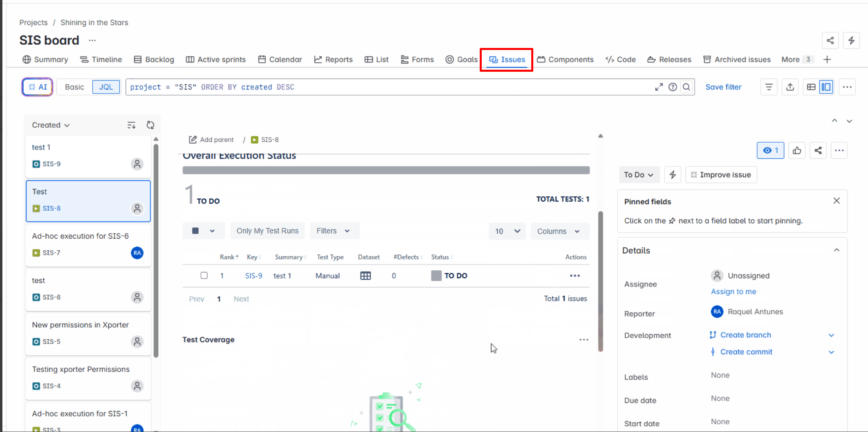Open the To Do status dropdown
The height and width of the screenshot is (432, 868).
pyautogui.click(x=638, y=175)
